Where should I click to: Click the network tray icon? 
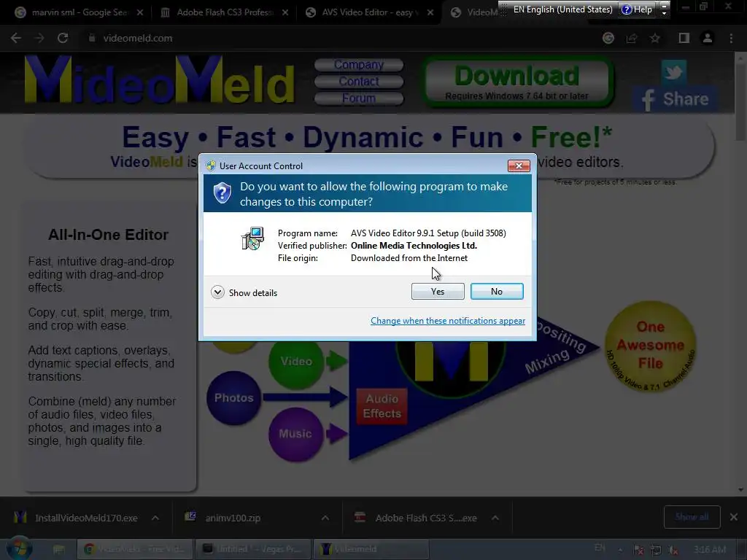click(x=656, y=550)
